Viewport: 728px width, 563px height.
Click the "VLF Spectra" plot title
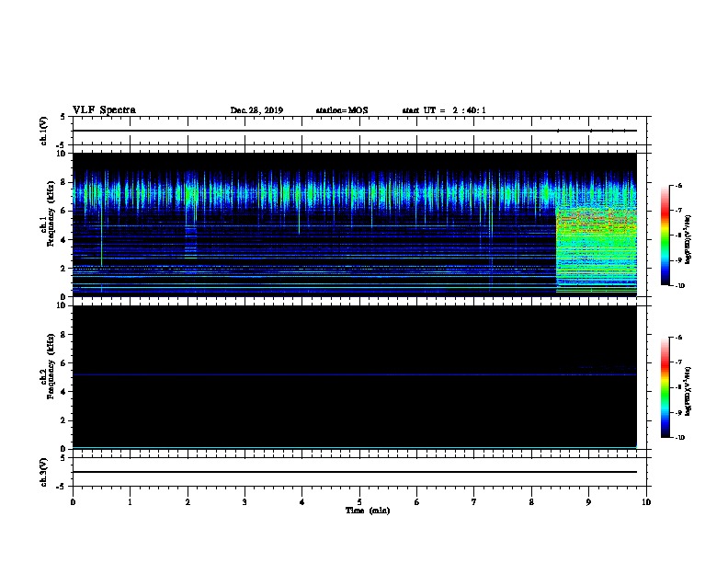(104, 110)
